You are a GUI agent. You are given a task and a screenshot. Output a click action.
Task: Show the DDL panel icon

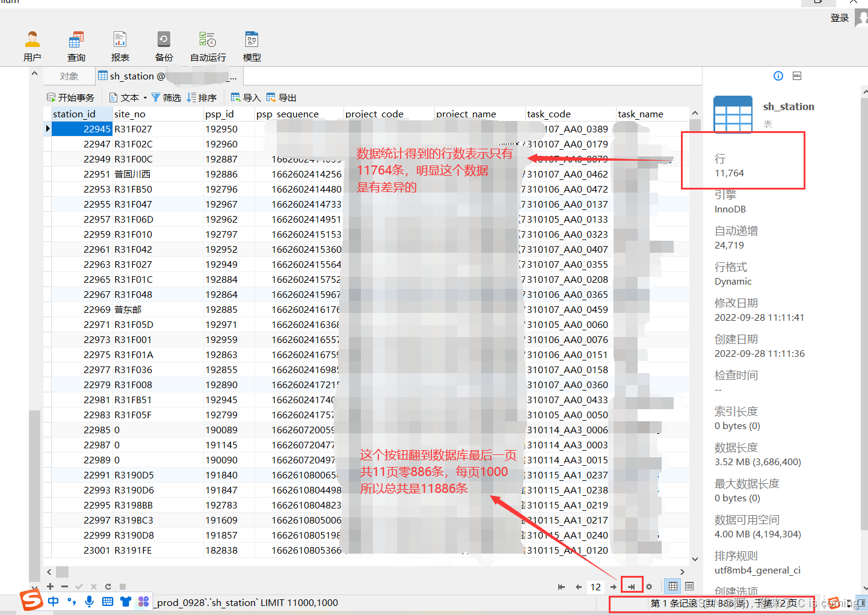(x=797, y=76)
